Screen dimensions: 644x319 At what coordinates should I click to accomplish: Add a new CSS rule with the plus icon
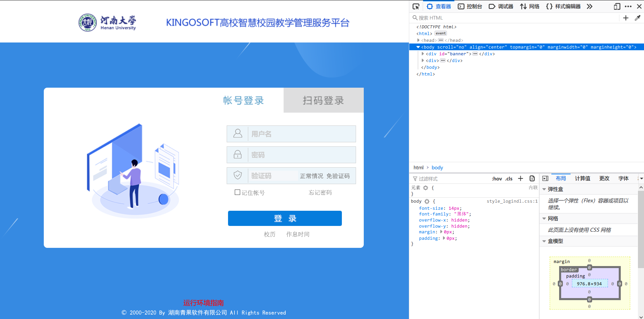pos(520,178)
